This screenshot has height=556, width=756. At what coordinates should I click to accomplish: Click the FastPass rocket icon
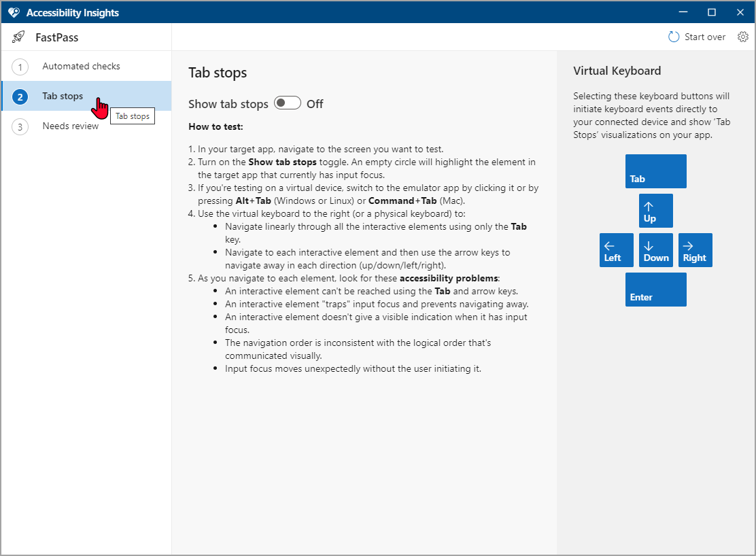point(18,37)
